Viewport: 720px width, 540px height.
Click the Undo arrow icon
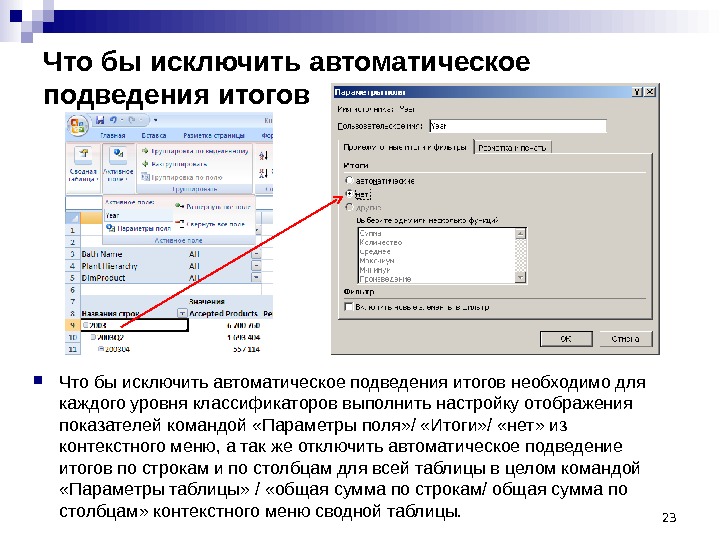(x=114, y=120)
